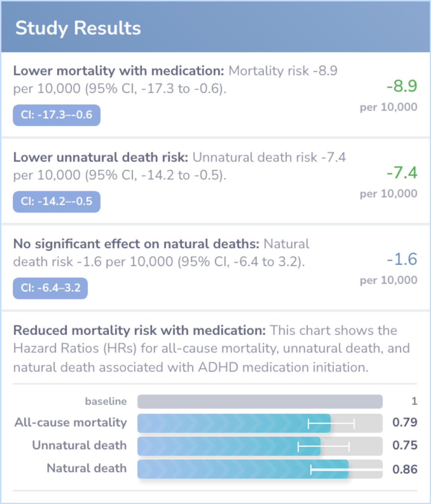
Task: Click the CI: -6.4–3.2 badge
Action: coord(50,288)
